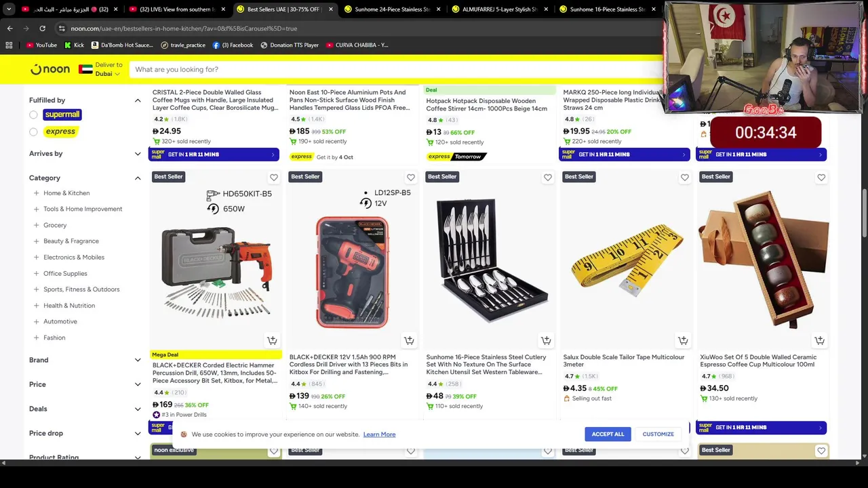The image size is (868, 488).
Task: Click the page vertical scrollbar
Action: pos(864,203)
